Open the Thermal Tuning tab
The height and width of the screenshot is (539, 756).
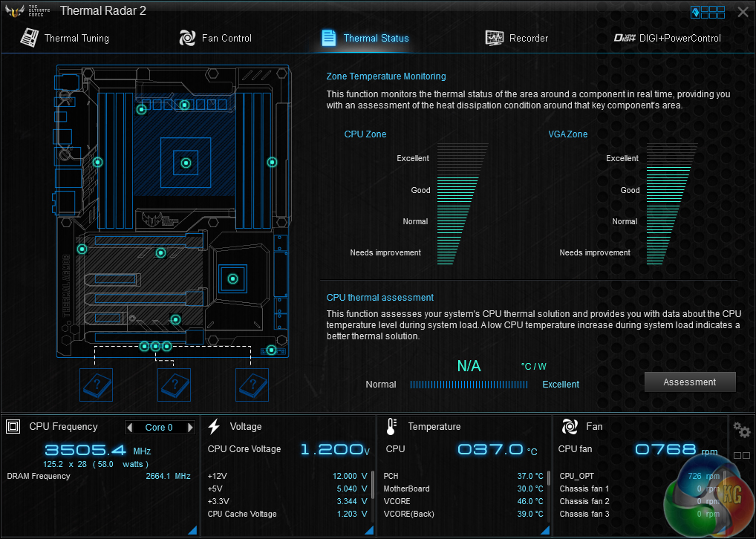coord(65,38)
